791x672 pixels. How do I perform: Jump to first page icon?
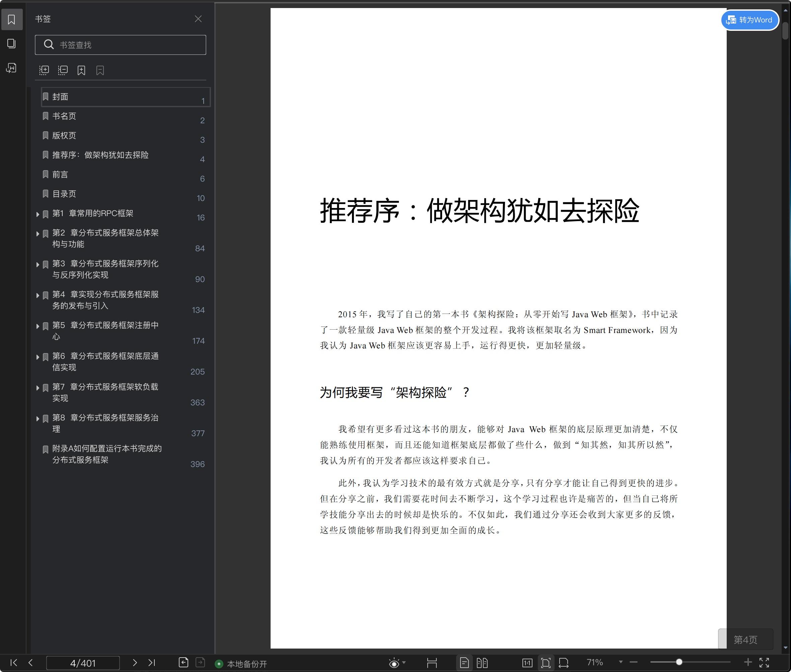tap(14, 663)
